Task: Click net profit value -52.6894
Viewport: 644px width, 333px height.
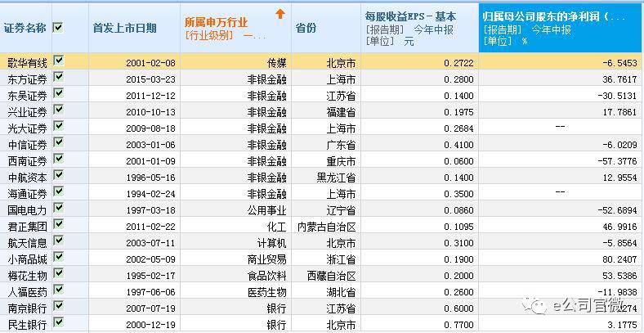Action: (x=617, y=210)
